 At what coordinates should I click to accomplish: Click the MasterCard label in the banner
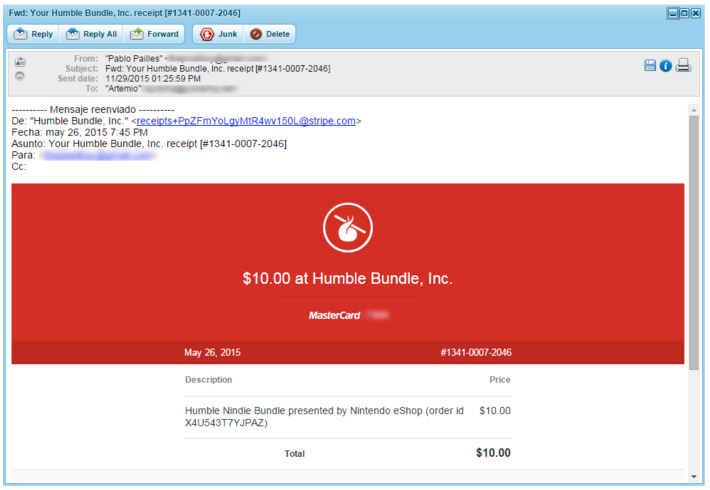(334, 315)
